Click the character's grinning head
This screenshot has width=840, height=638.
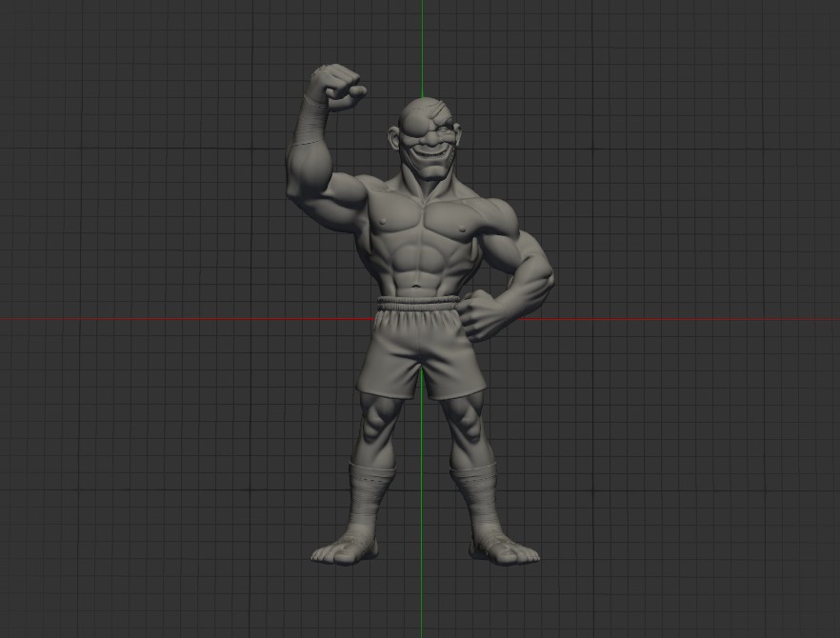[x=425, y=139]
